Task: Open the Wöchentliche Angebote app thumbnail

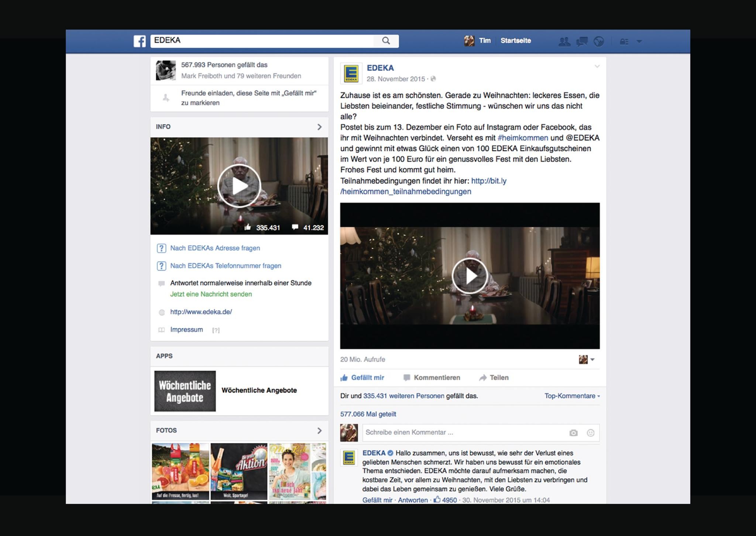Action: tap(185, 391)
